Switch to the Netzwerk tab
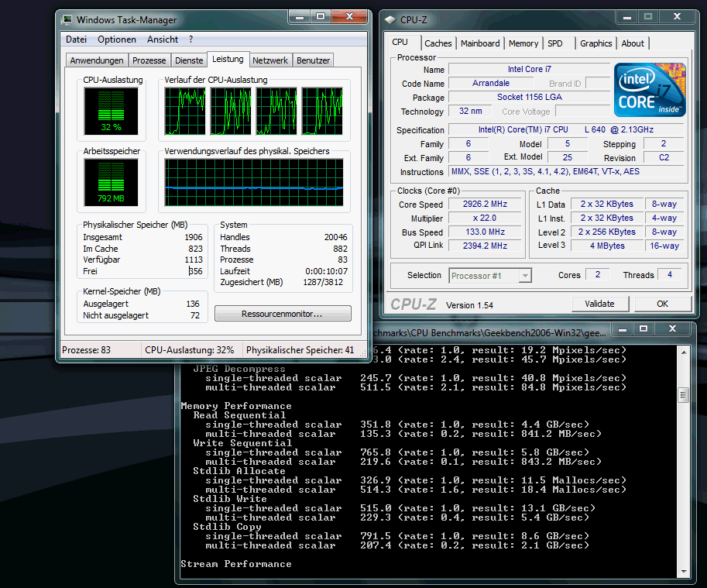707x588 pixels. pos(270,60)
